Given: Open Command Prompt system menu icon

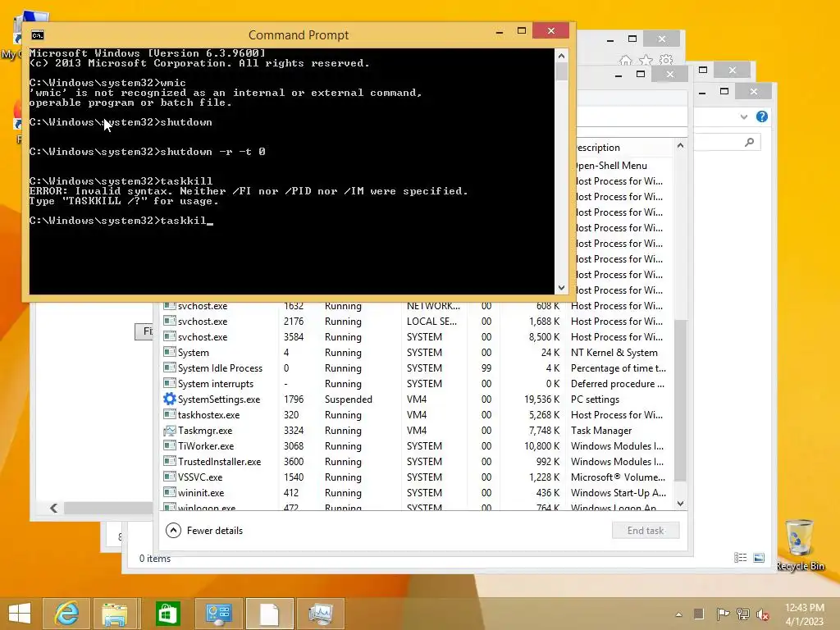Looking at the screenshot, I should click(x=38, y=35).
